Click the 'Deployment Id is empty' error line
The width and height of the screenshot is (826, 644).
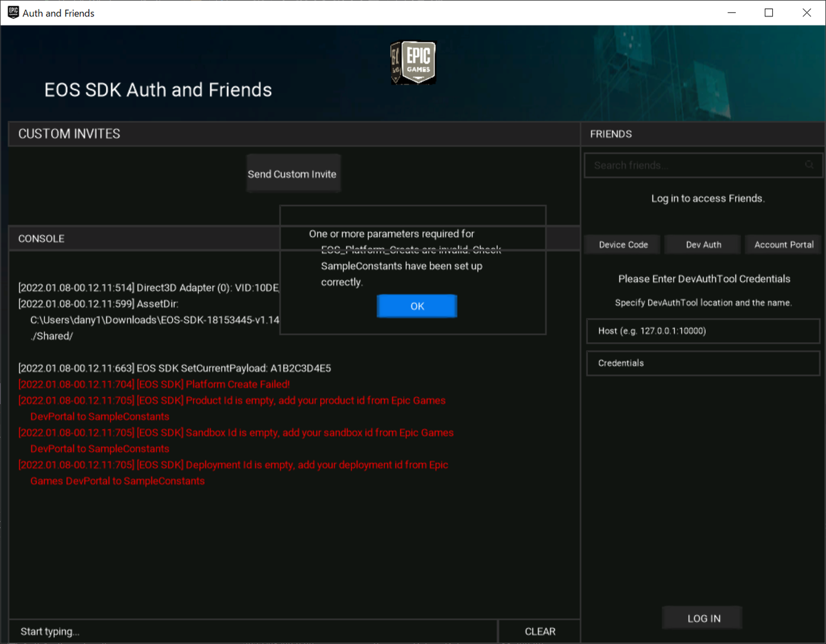(233, 473)
